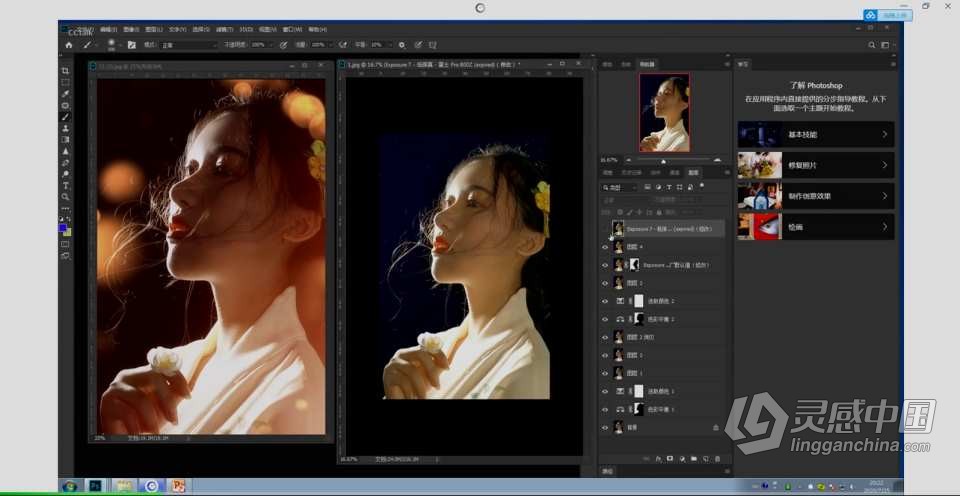Open the brush size preset dropdown arrow

(120, 45)
